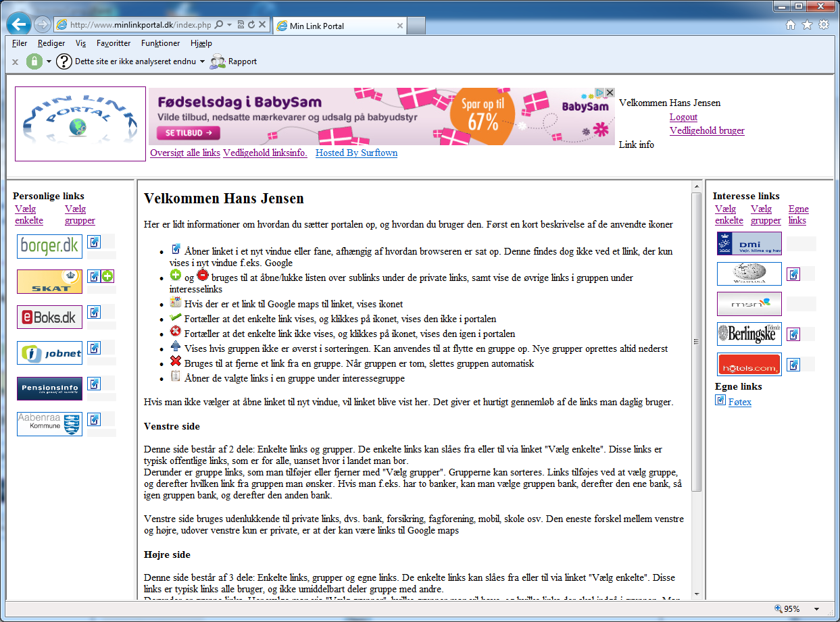Open the Favoritter menu
Screen dimensions: 840x622
click(114, 43)
